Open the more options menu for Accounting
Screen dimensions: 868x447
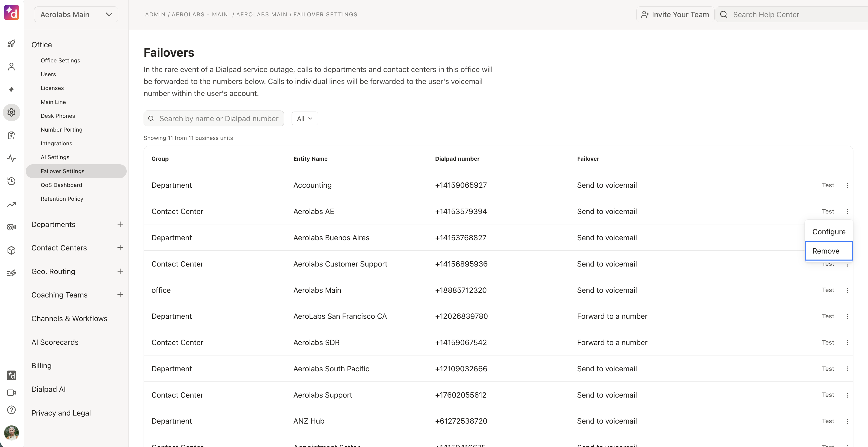pyautogui.click(x=847, y=185)
